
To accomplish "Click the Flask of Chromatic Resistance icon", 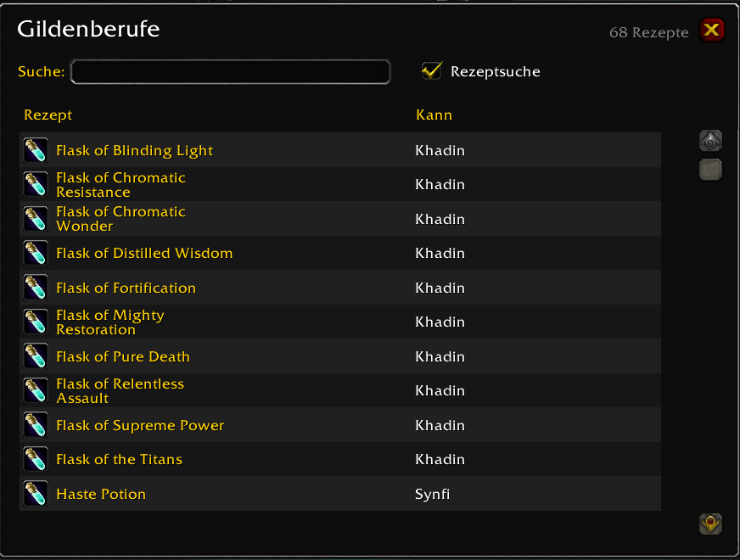I will (x=36, y=184).
